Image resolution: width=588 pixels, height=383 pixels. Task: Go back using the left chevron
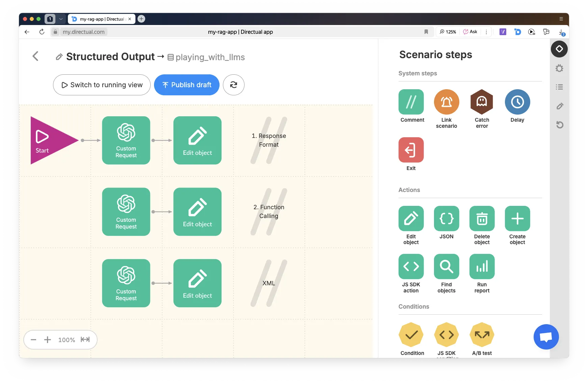tap(35, 56)
